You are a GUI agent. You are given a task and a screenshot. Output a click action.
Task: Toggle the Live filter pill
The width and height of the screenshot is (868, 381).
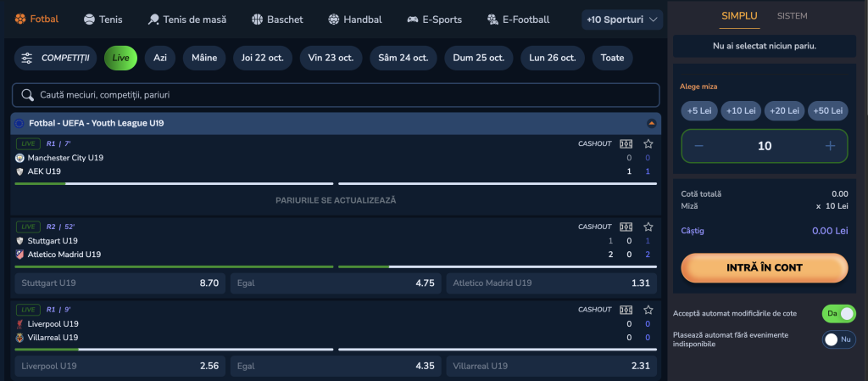point(120,59)
